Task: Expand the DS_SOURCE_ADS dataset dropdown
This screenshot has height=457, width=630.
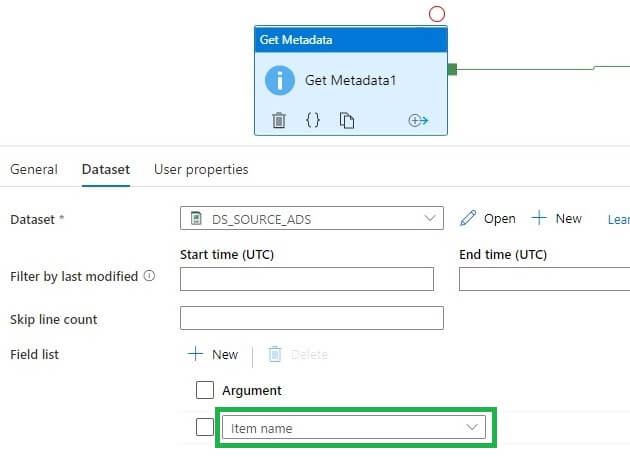Action: pyautogui.click(x=431, y=218)
